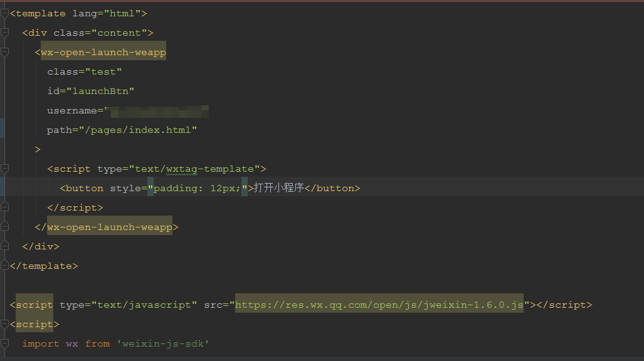This screenshot has height=361, width=644.
Task: Collapse the template lang="html" fold marker
Action: 4,14
